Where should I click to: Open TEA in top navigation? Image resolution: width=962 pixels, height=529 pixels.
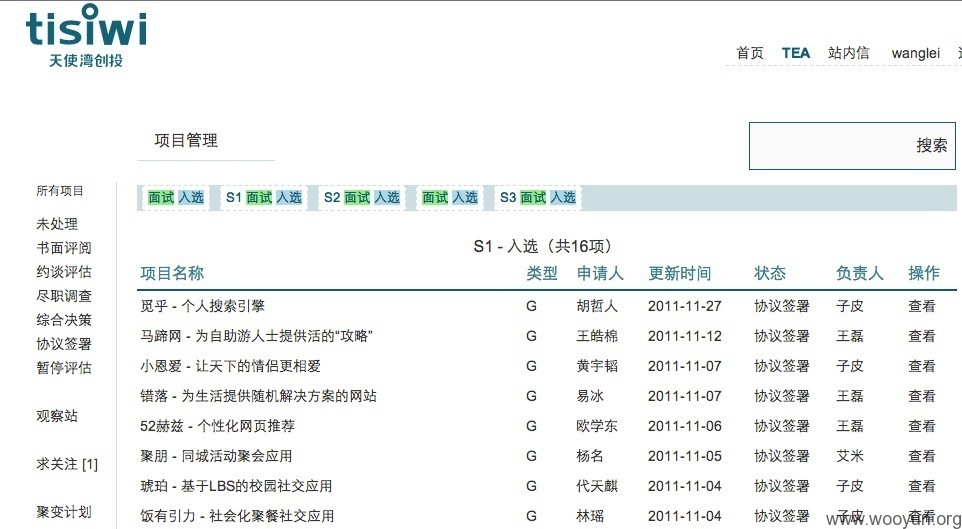click(796, 53)
